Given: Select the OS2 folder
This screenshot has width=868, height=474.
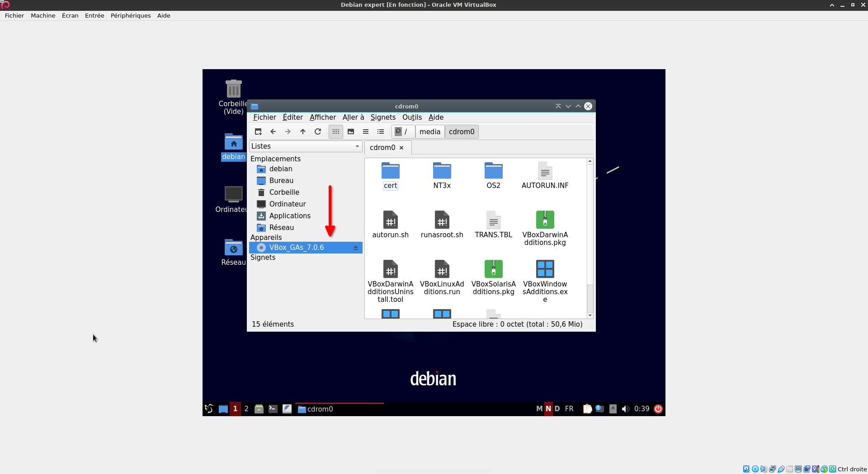Looking at the screenshot, I should tap(494, 176).
